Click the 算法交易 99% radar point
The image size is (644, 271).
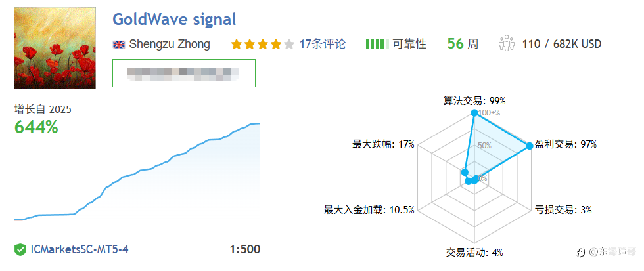(474, 113)
